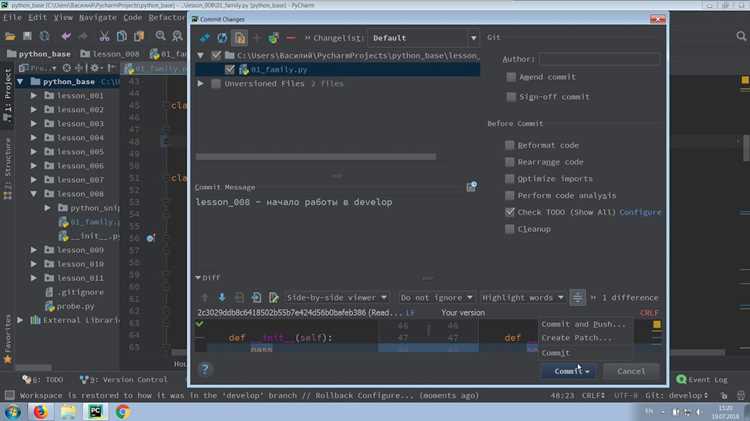Image resolution: width=750 pixels, height=421 pixels.
Task: Expand External Libraries node
Action: click(20, 320)
